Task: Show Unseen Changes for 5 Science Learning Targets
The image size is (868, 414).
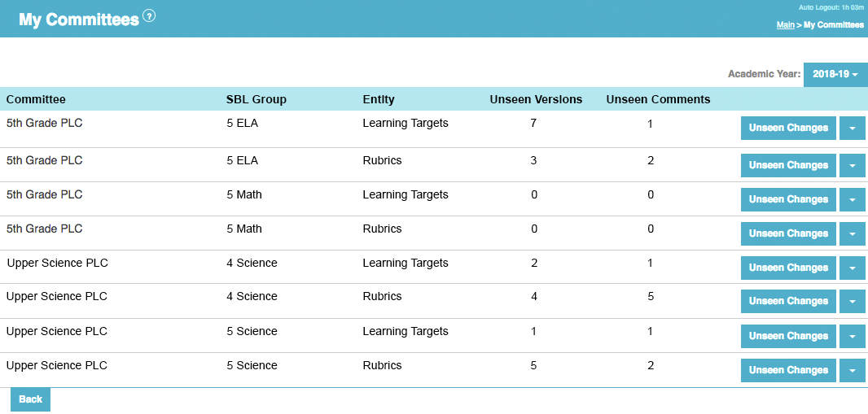Action: click(x=788, y=336)
